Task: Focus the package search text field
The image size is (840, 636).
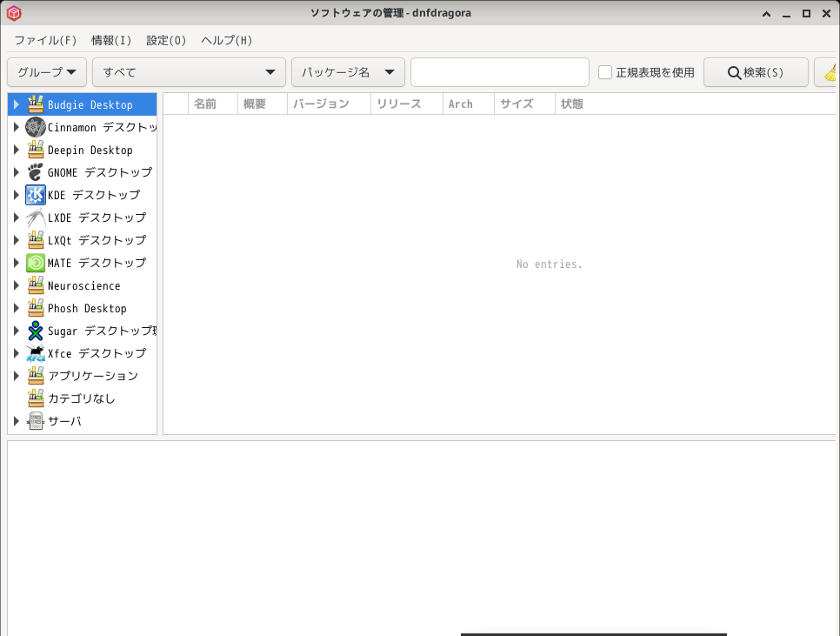Action: pos(500,72)
